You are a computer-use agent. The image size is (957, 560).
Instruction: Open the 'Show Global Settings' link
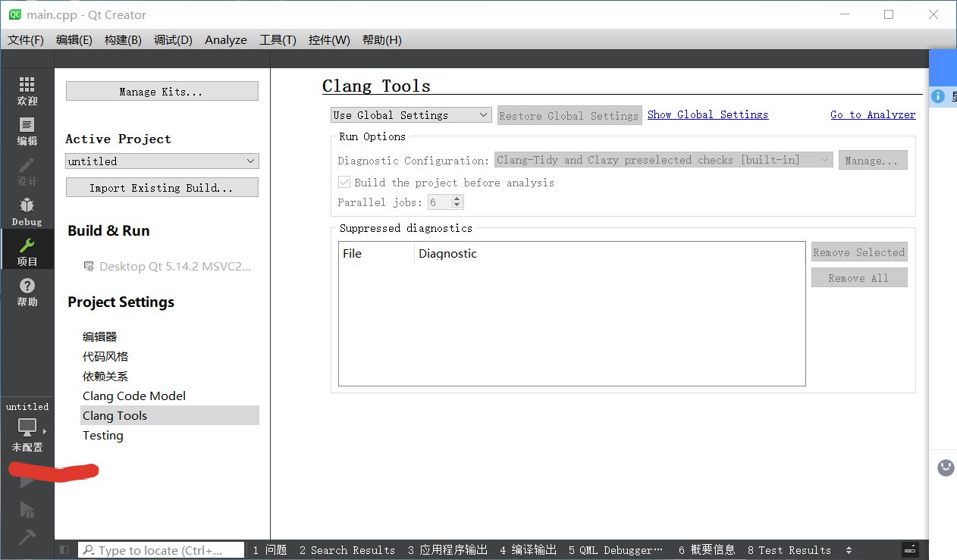[x=708, y=114]
